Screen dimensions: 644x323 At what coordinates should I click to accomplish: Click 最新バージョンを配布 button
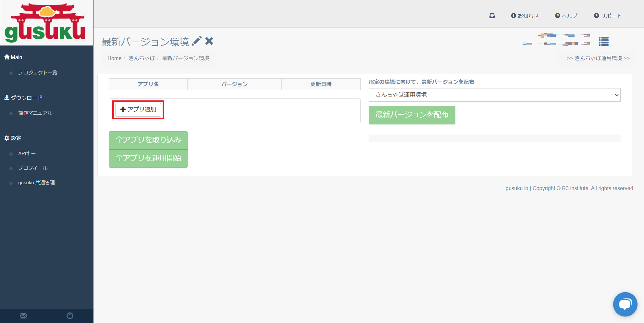(x=412, y=115)
